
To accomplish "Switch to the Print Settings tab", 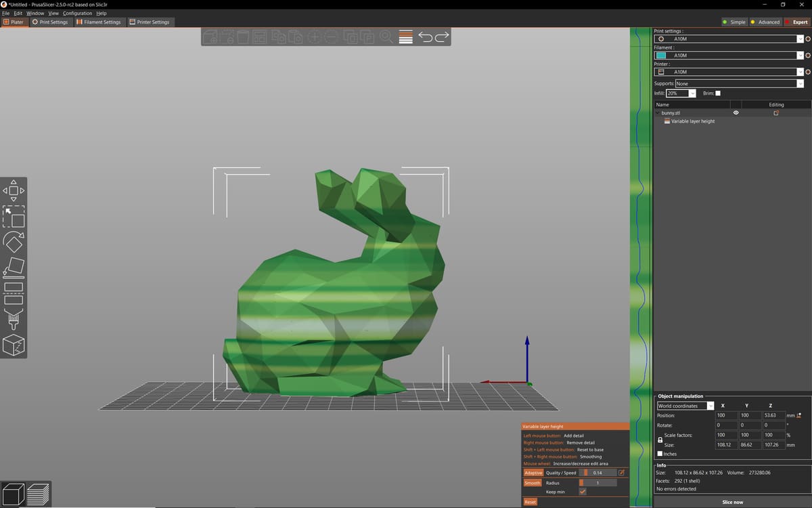I will click(51, 22).
